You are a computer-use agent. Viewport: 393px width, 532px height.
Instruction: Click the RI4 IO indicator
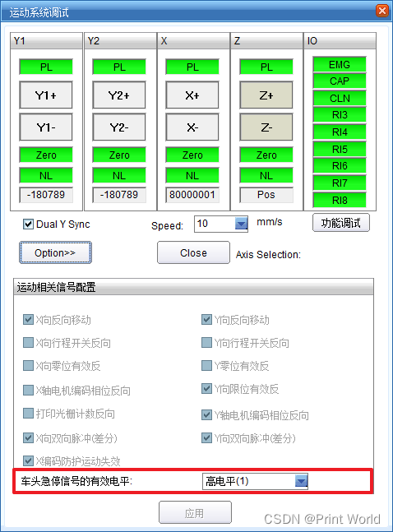tap(340, 132)
